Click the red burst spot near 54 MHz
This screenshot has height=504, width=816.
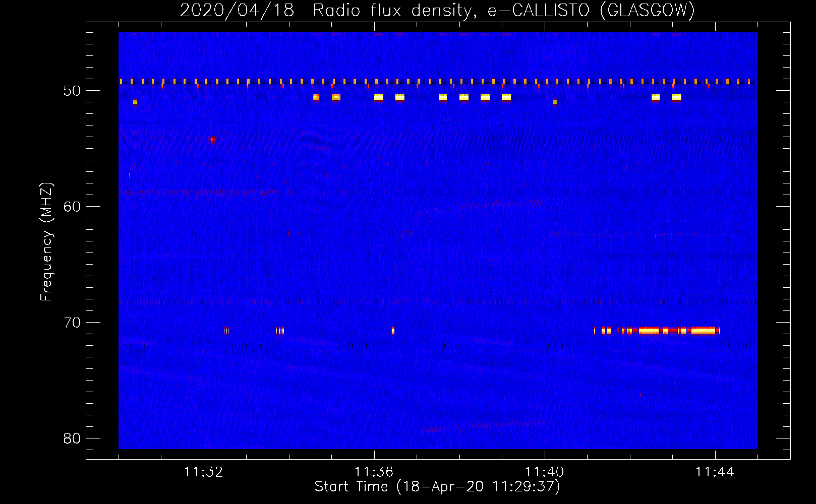click(x=211, y=140)
